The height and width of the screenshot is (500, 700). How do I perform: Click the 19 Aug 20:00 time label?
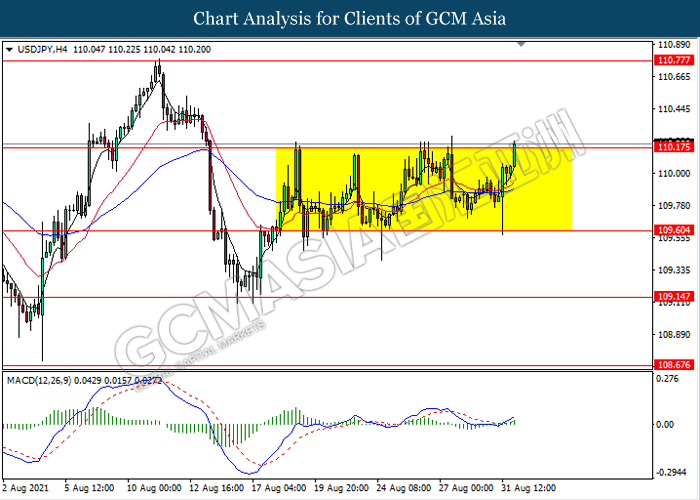342,488
